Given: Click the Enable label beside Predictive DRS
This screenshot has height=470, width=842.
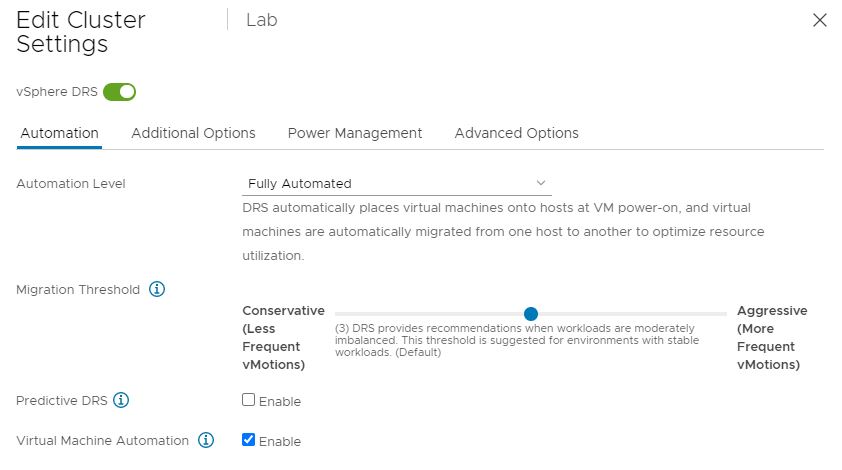Looking at the screenshot, I should click(x=280, y=402).
